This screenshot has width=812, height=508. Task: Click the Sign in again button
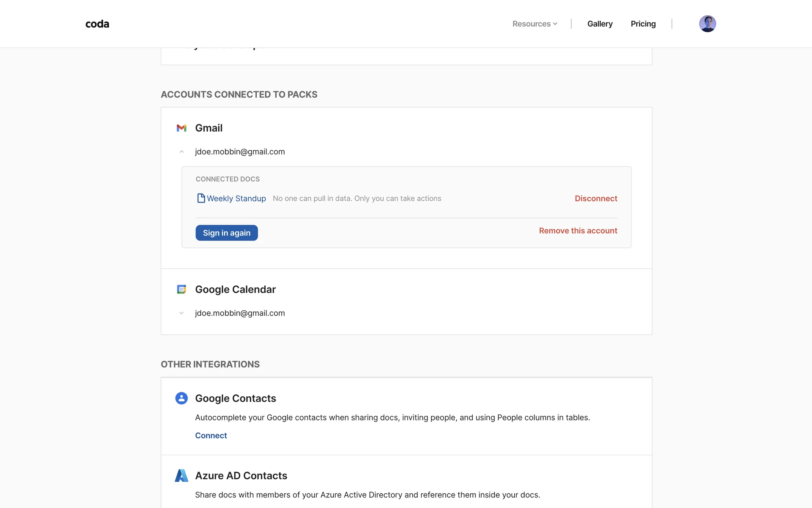227,233
